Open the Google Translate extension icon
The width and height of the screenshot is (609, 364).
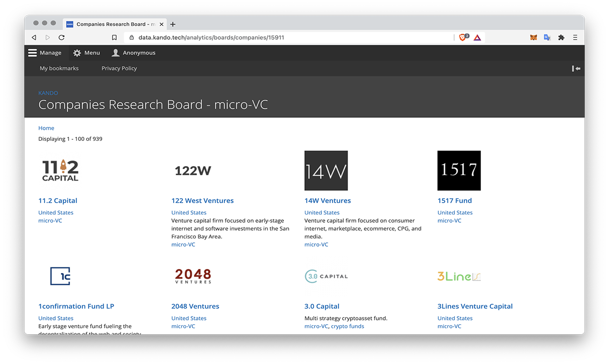(x=547, y=37)
